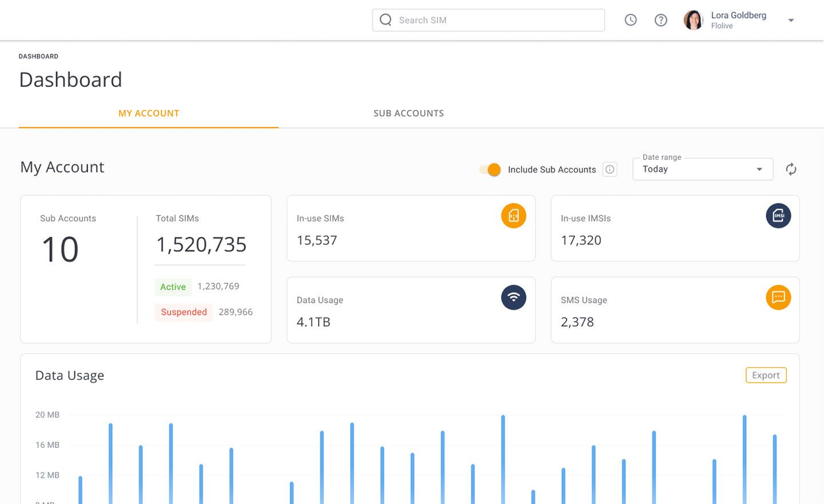Click the Include Sub Accounts info icon
The image size is (824, 504).
click(x=610, y=169)
